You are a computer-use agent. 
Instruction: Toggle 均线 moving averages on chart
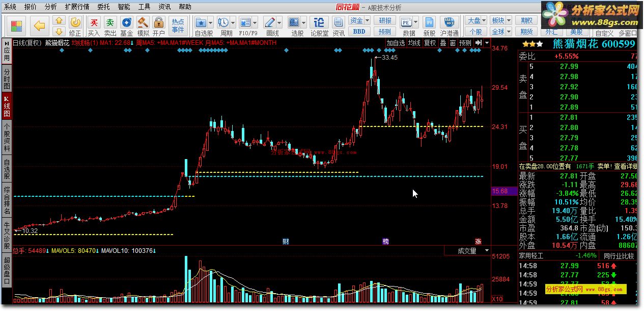tap(414, 43)
